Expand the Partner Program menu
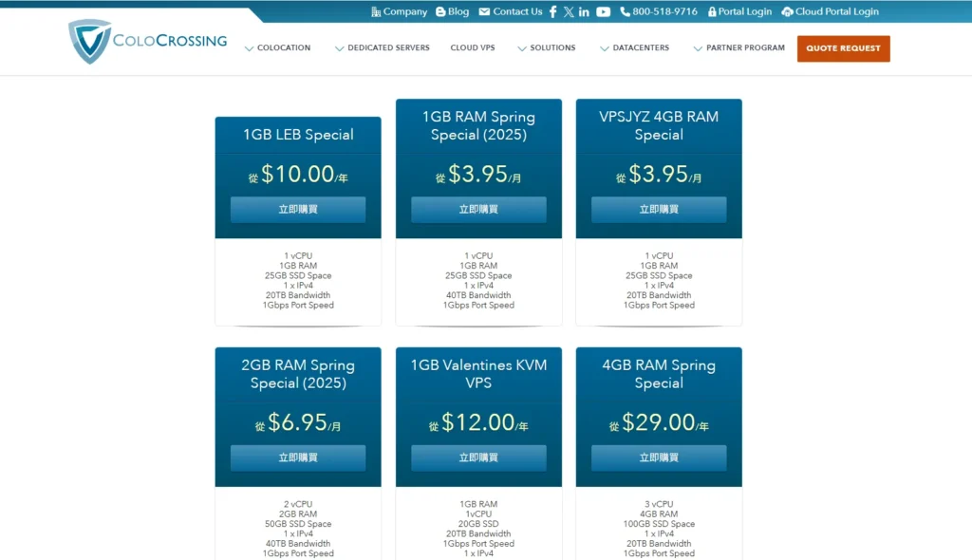This screenshot has height=560, width=972. pyautogui.click(x=738, y=47)
